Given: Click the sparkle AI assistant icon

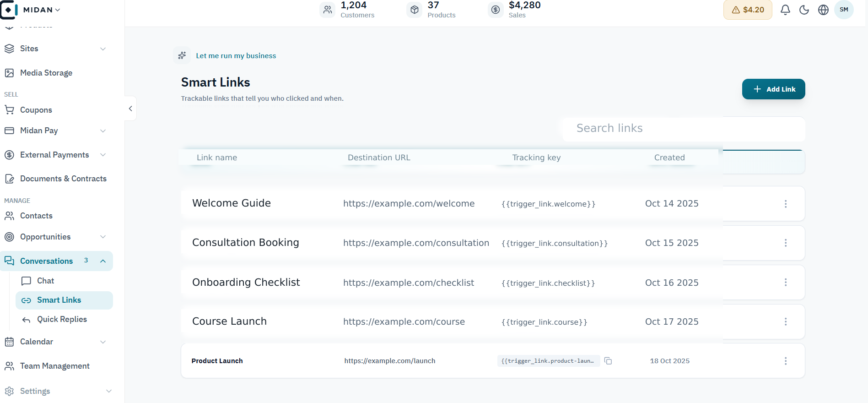Looking at the screenshot, I should pyautogui.click(x=182, y=55).
